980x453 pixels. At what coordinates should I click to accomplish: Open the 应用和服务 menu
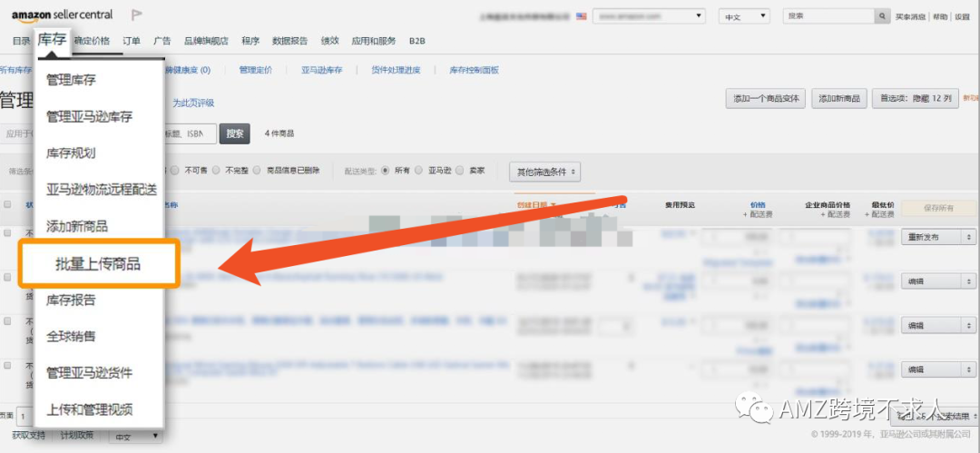[374, 41]
